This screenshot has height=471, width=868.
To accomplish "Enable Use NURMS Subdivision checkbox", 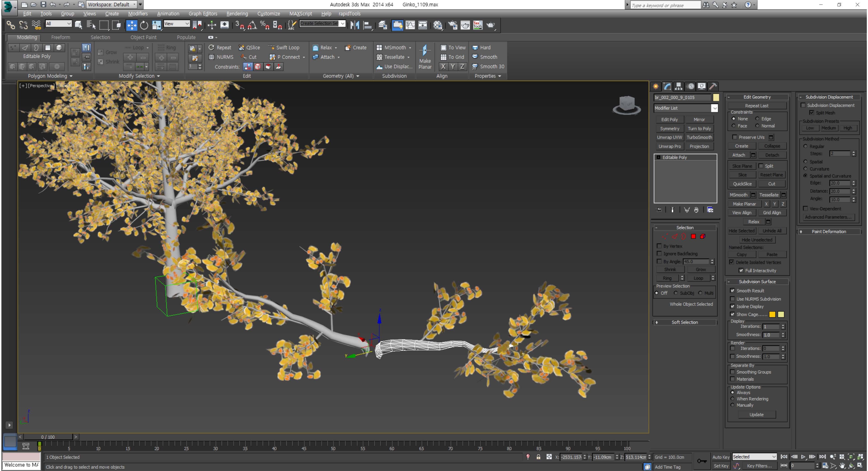I will 732,299.
